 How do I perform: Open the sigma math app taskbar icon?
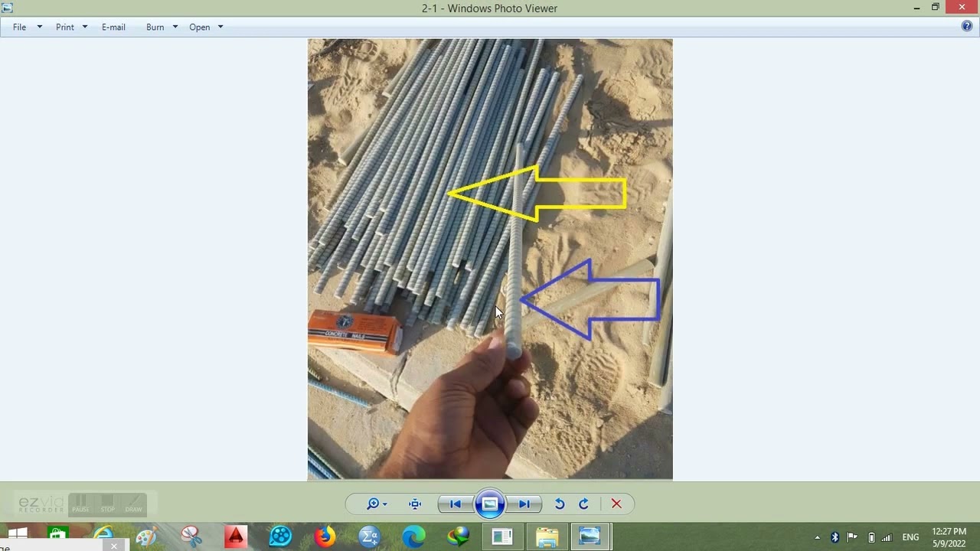[x=369, y=536]
